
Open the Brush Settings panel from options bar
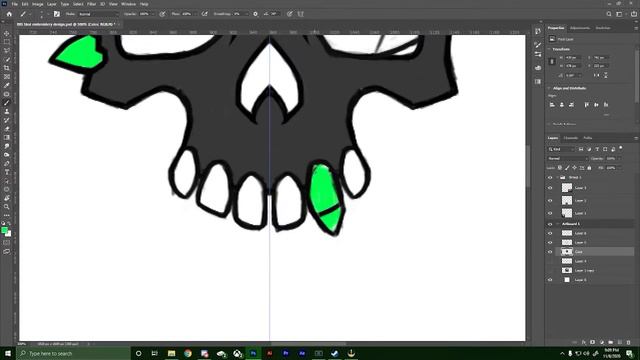pos(56,14)
